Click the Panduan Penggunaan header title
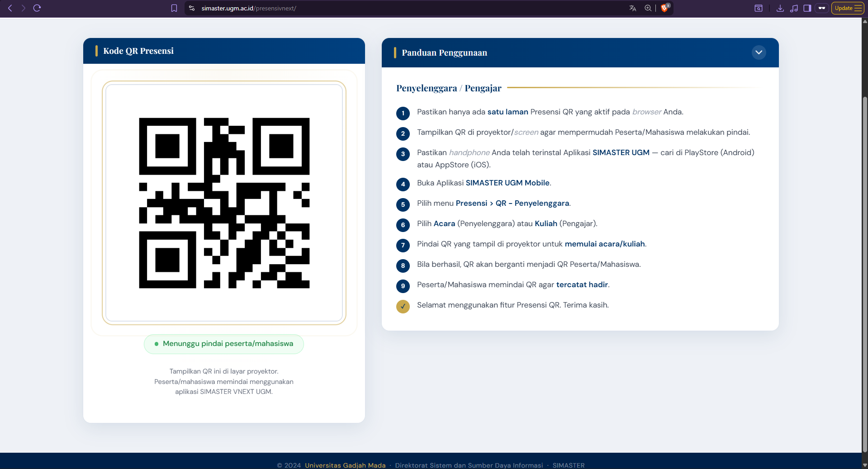Viewport: 868px width, 469px height. click(x=444, y=53)
